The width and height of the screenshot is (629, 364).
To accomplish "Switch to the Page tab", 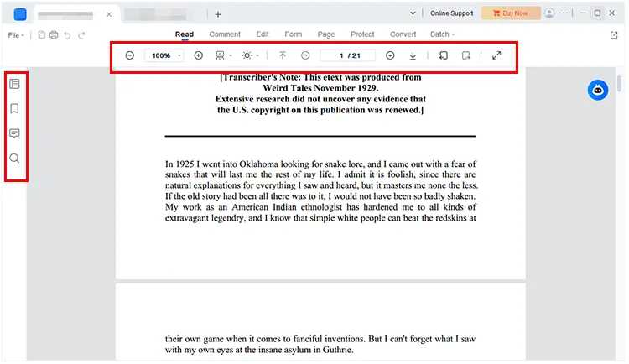I will point(326,34).
